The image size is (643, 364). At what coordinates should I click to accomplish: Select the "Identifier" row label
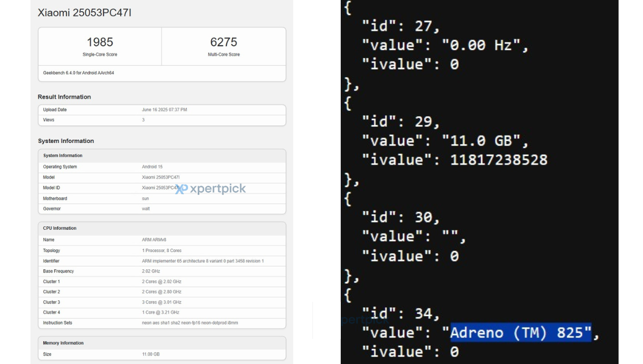point(51,261)
